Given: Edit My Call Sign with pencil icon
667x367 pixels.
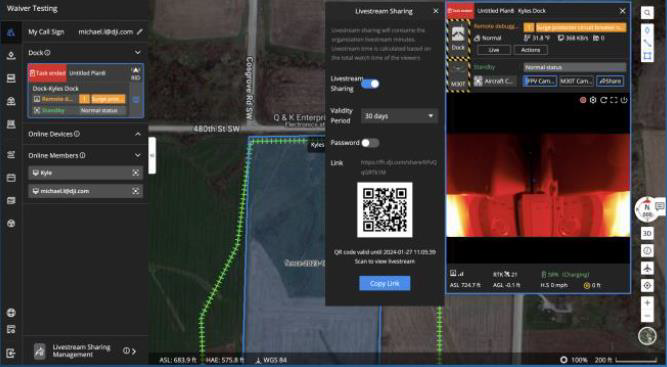Looking at the screenshot, I should point(140,32).
